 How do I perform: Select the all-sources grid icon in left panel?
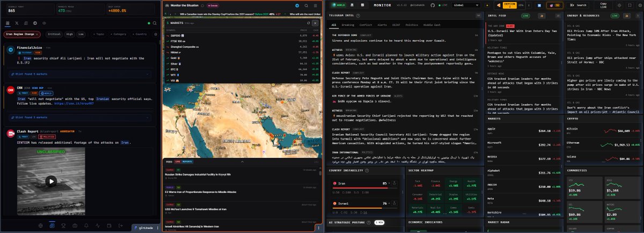(x=8, y=23)
